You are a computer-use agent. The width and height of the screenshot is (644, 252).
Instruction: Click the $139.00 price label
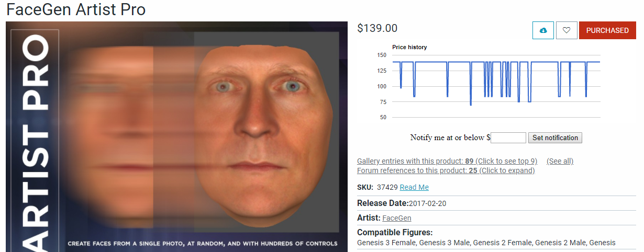[x=377, y=28]
